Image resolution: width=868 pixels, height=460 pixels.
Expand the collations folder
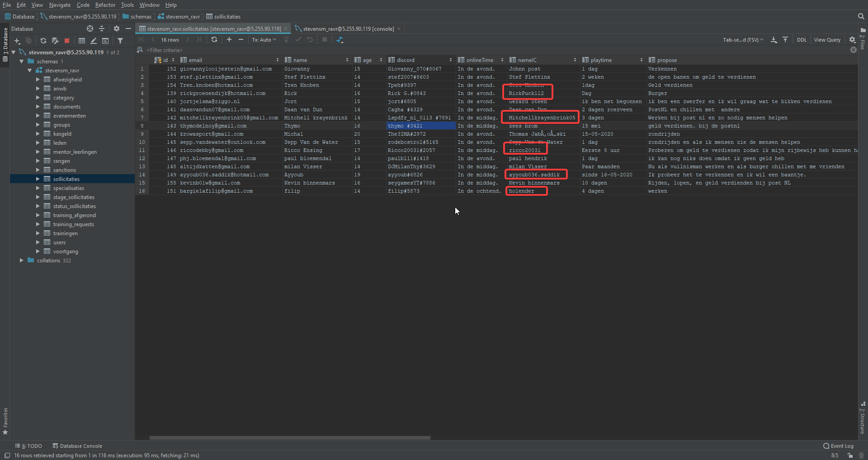pyautogui.click(x=21, y=261)
